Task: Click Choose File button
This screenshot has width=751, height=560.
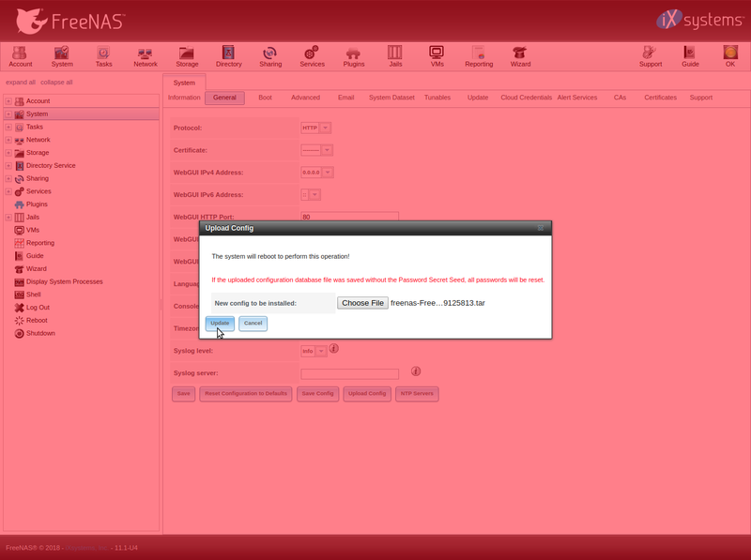Action: pos(362,303)
